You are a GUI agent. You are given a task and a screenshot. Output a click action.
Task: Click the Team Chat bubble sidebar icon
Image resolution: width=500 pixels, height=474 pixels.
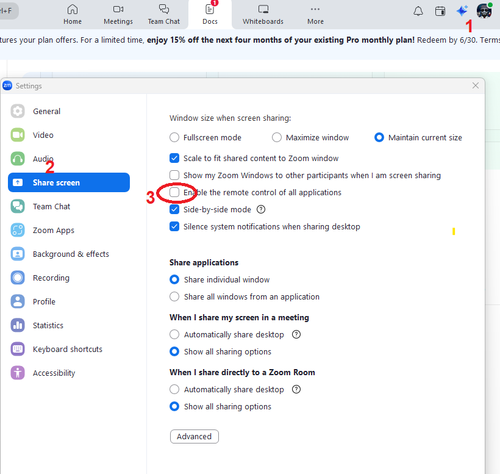point(17,206)
